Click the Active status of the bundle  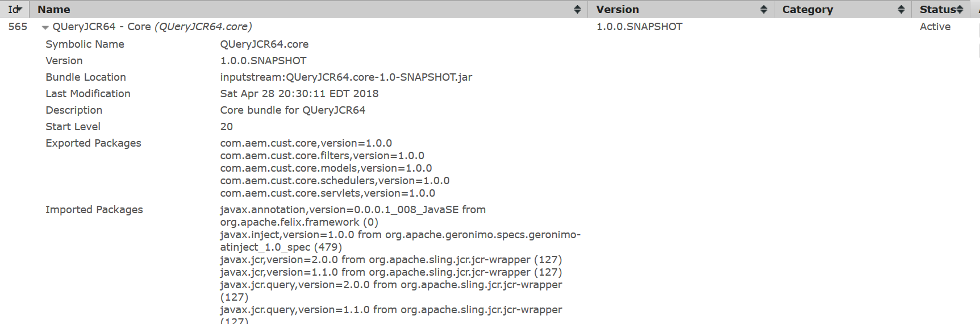point(935,27)
